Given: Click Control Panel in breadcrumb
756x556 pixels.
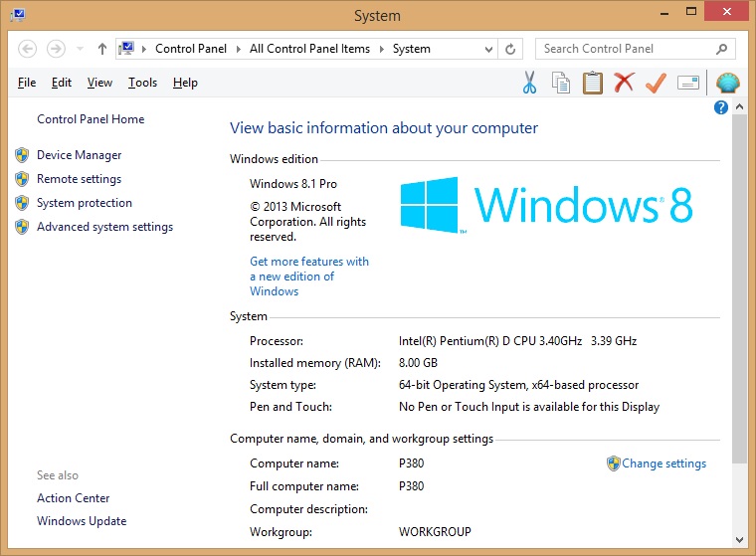Looking at the screenshot, I should (x=191, y=49).
